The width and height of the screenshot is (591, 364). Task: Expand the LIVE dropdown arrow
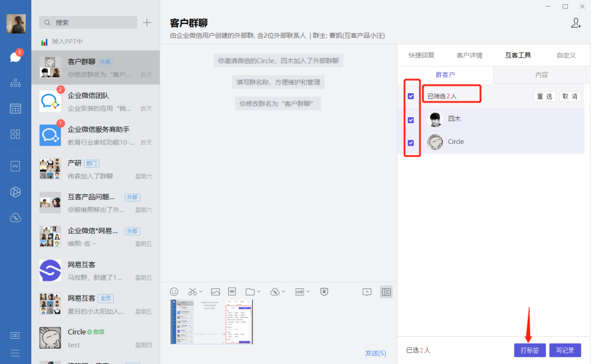[308, 292]
